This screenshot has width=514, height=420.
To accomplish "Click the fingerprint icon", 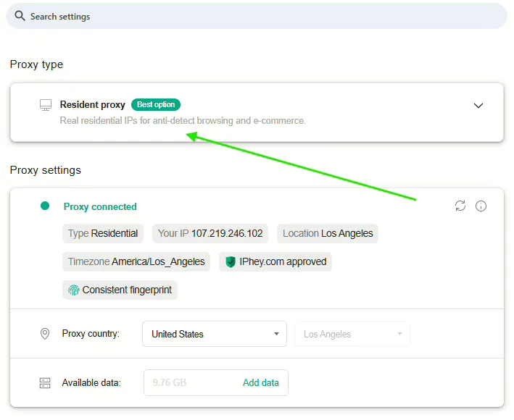I will (x=74, y=290).
